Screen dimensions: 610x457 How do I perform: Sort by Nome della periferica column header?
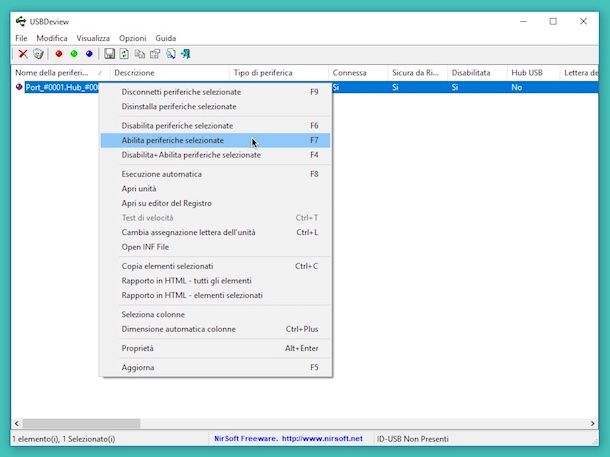coord(60,73)
